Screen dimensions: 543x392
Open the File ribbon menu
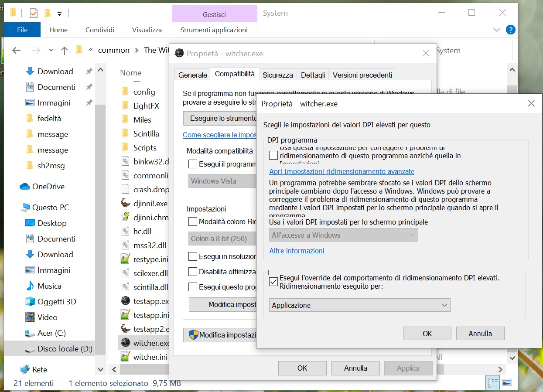[22, 30]
